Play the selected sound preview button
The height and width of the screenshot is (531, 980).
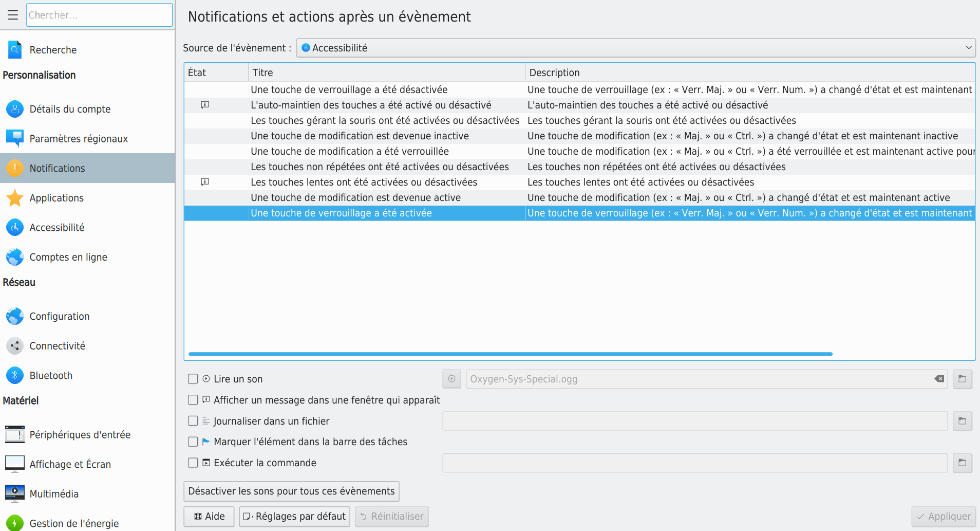(x=451, y=379)
